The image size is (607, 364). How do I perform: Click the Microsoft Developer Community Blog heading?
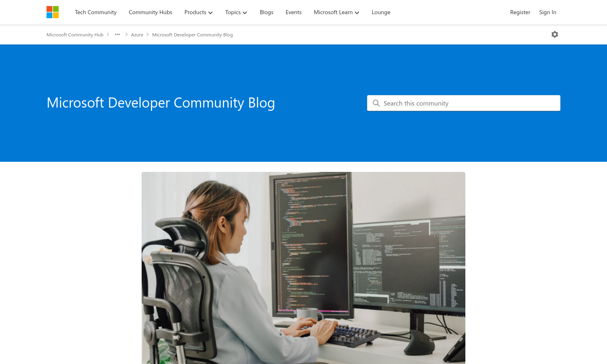161,103
